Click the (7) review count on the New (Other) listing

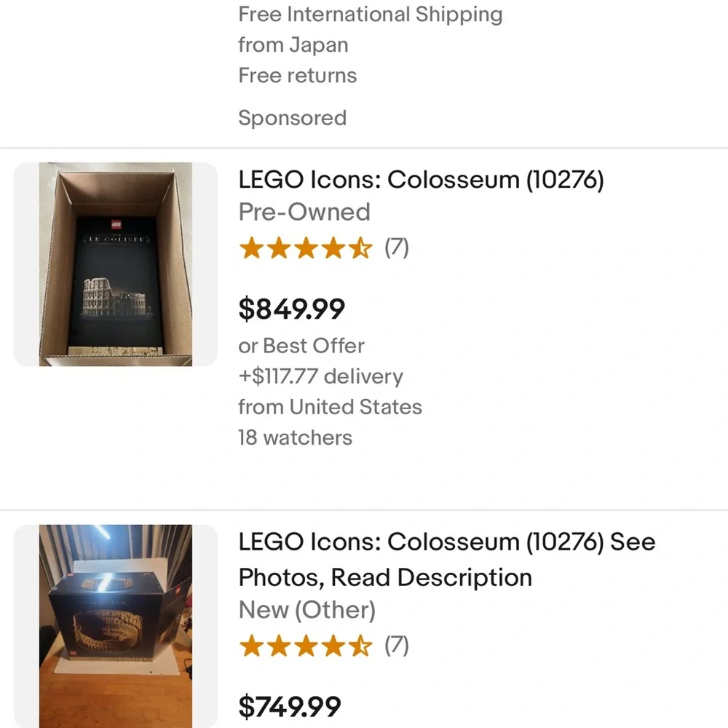pos(397,645)
